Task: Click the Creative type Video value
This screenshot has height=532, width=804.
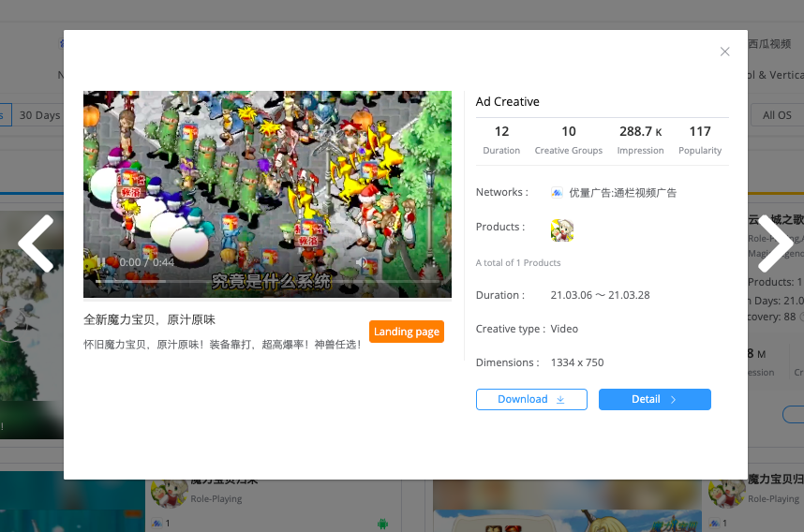Action: [564, 329]
